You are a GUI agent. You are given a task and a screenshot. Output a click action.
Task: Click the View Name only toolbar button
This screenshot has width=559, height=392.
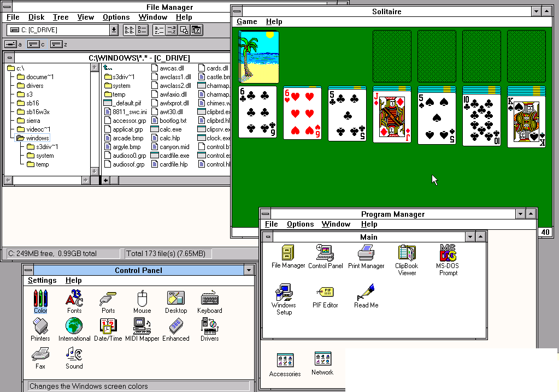pos(129,30)
